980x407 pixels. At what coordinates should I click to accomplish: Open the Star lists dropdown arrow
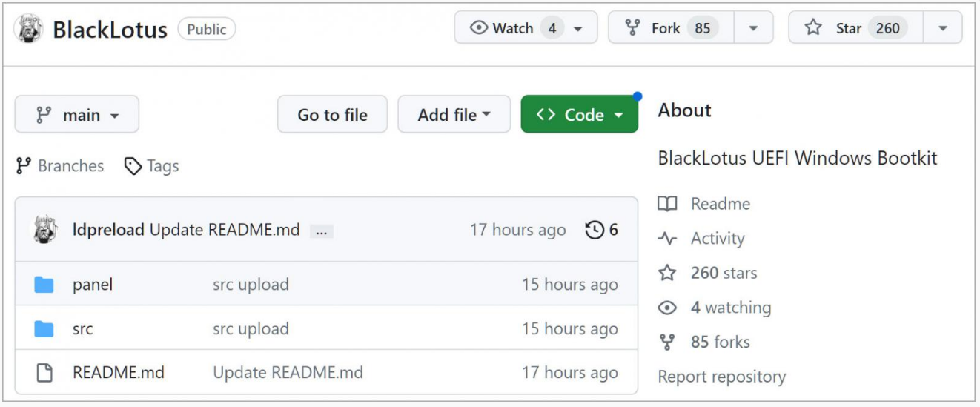click(x=942, y=28)
